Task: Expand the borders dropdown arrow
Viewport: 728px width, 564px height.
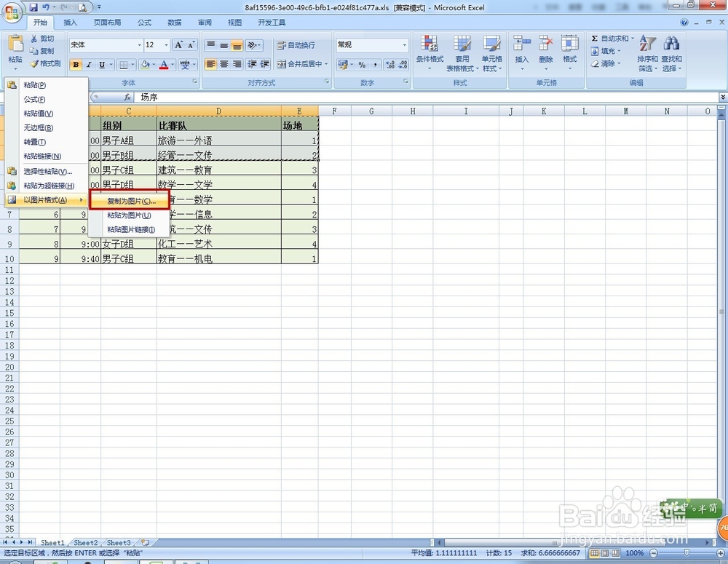Action: 132,65
